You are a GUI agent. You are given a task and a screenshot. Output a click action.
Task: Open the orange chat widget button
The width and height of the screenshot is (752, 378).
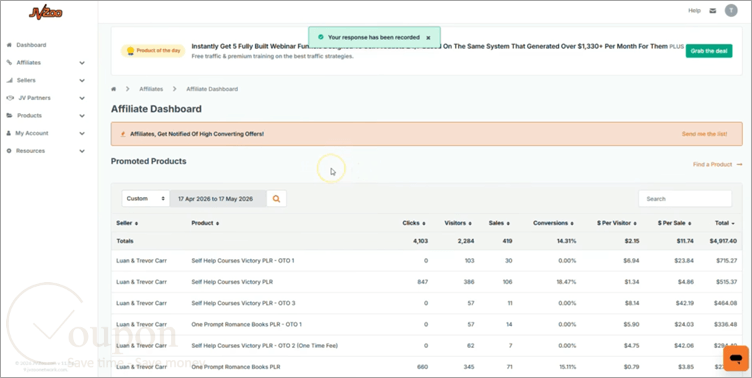[736, 358]
